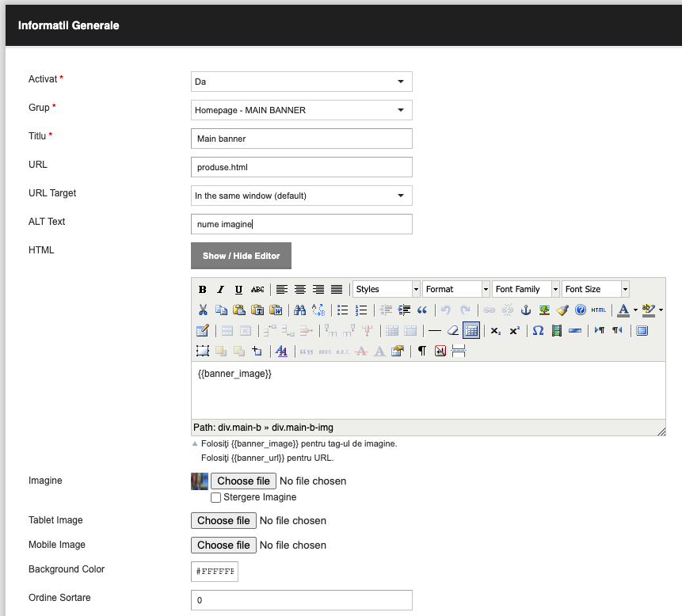Image resolution: width=682 pixels, height=616 pixels.
Task: Open the Grup dropdown showing Homepage - MAIN BANNER
Action: pos(302,110)
